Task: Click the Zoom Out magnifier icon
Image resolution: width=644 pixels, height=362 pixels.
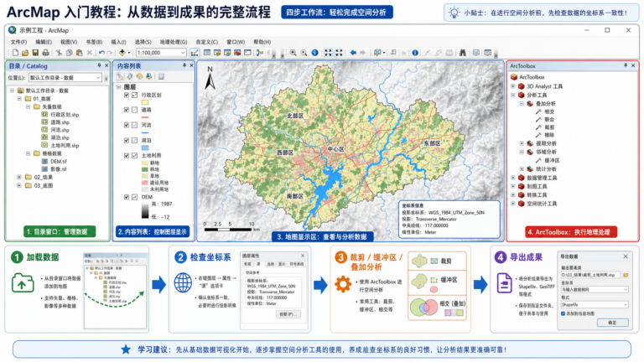Action: tap(304, 53)
